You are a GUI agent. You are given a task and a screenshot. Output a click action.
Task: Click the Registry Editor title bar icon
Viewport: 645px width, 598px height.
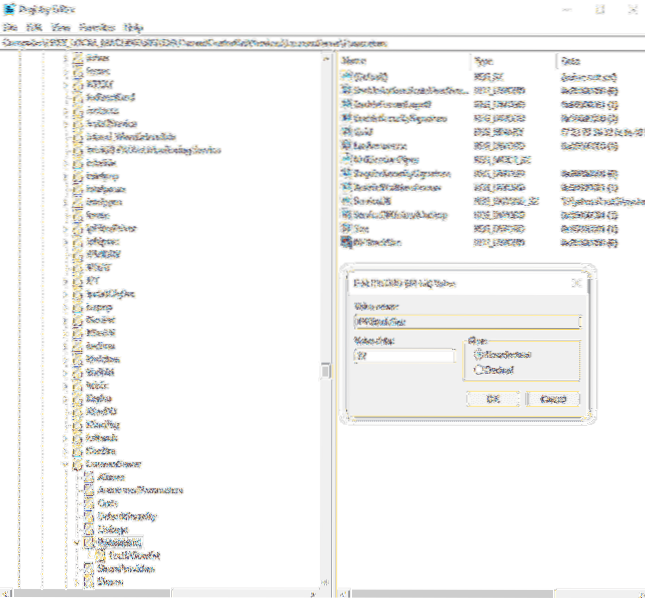click(8, 8)
